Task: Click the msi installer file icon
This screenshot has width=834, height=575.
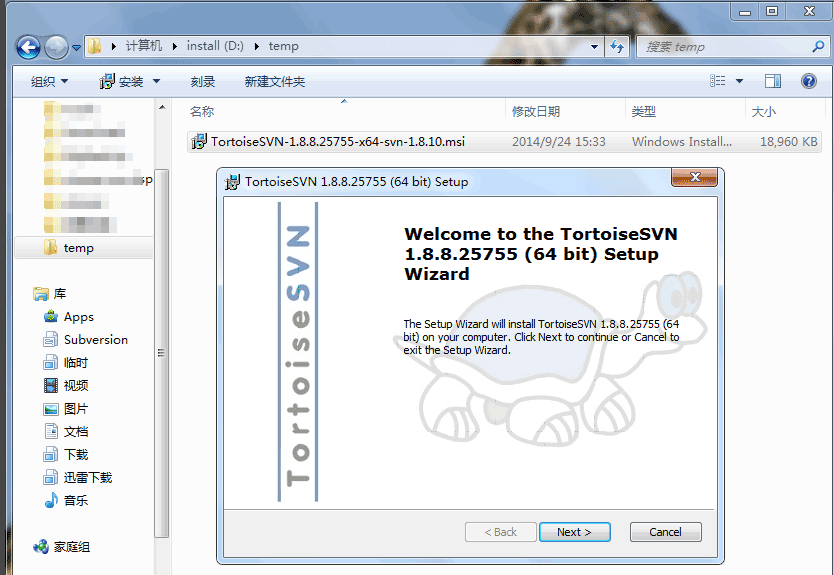Action: point(199,141)
